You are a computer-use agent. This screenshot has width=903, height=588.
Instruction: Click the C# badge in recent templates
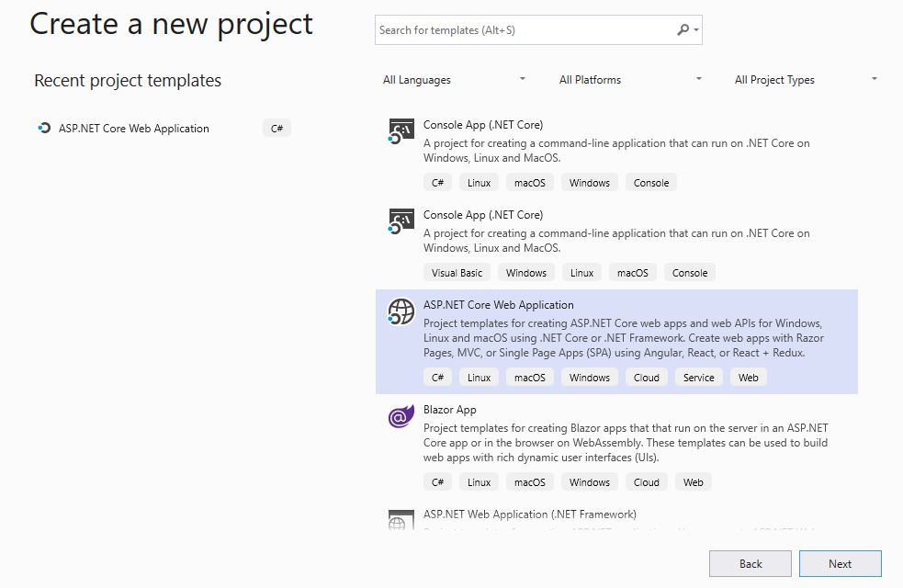tap(277, 128)
